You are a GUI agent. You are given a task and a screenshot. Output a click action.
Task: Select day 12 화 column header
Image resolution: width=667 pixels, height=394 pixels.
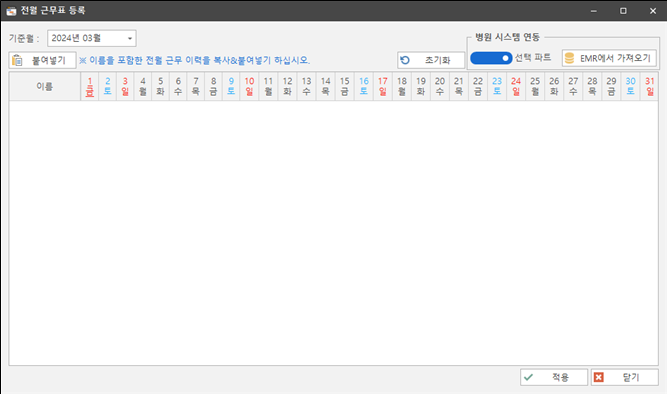click(288, 86)
